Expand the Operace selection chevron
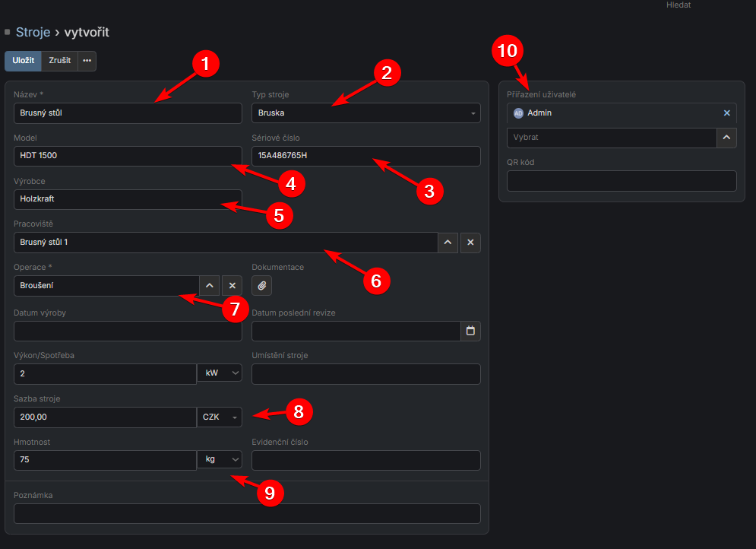Viewport: 756px width, 549px height. (209, 286)
